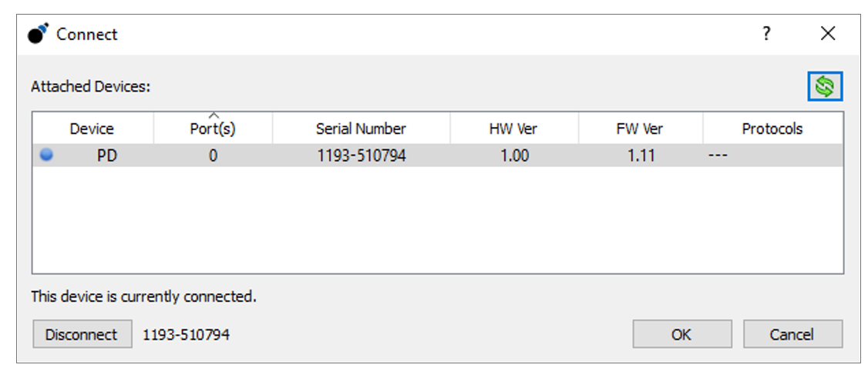Click the HW Ver column header
Image resolution: width=868 pixels, height=378 pixels.
(513, 129)
